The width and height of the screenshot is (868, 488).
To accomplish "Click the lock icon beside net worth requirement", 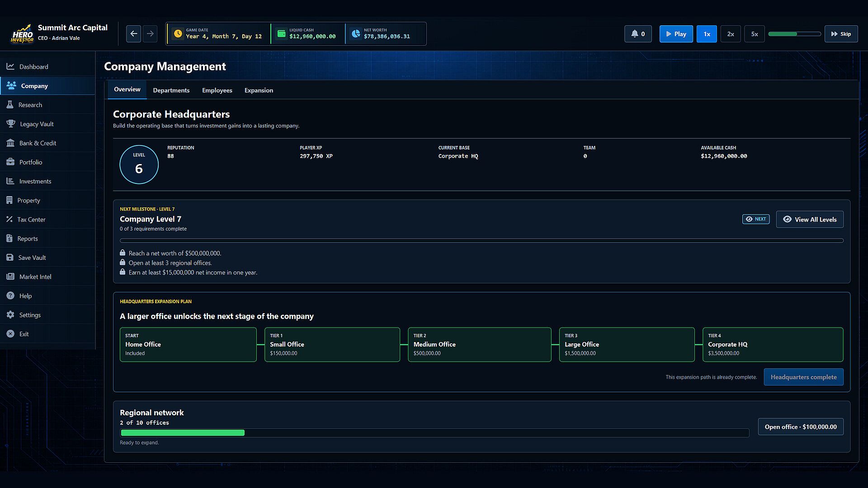I will [x=123, y=253].
